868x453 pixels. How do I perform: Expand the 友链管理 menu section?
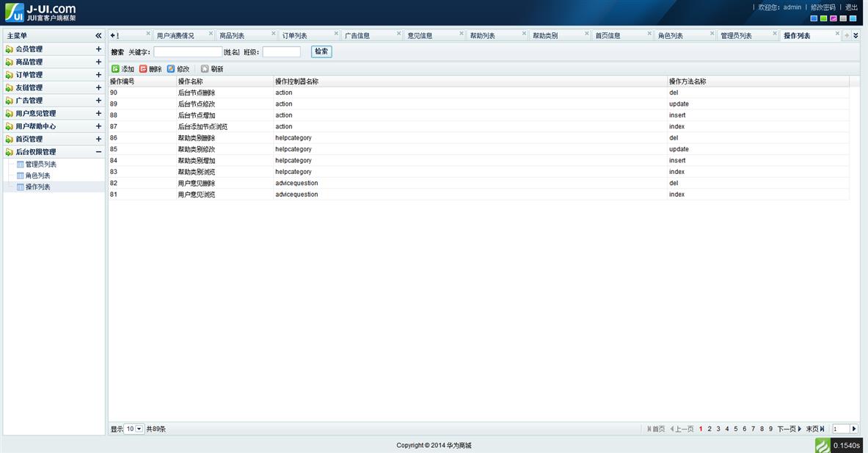pos(98,87)
